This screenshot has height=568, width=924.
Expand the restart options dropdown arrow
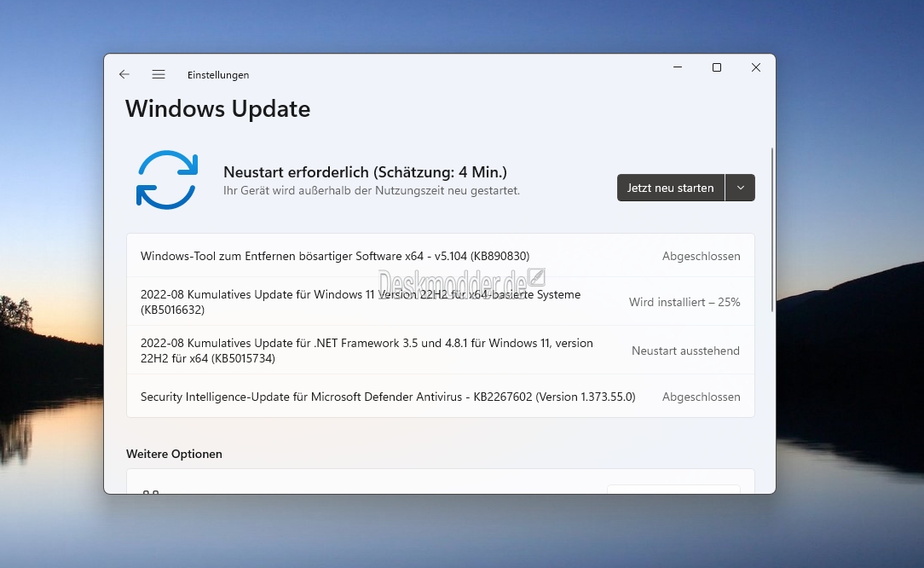(x=741, y=188)
